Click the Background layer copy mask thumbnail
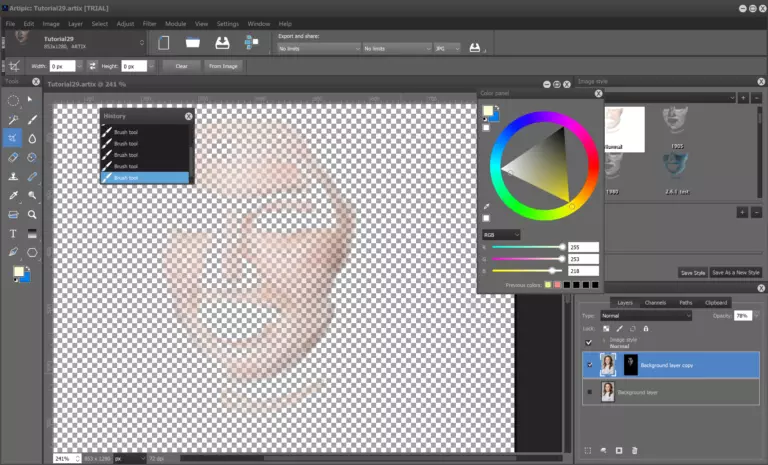The height and width of the screenshot is (465, 768). 630,365
